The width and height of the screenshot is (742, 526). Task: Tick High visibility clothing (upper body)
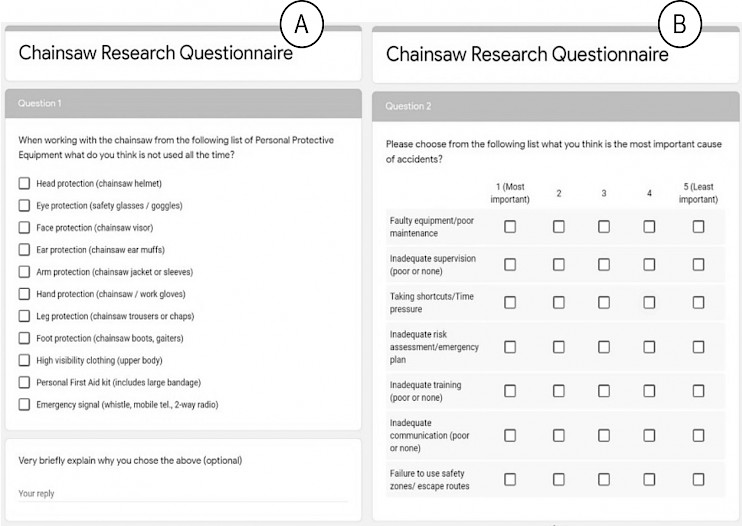click(24, 360)
